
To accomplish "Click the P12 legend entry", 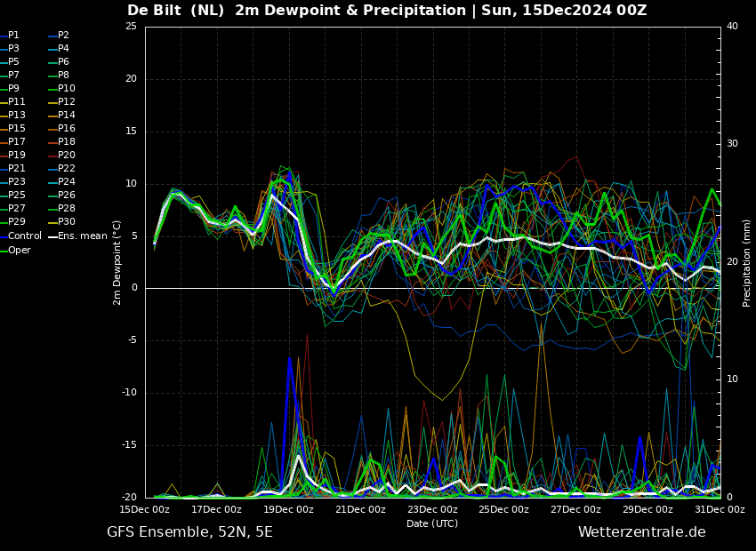I will click(x=63, y=101).
